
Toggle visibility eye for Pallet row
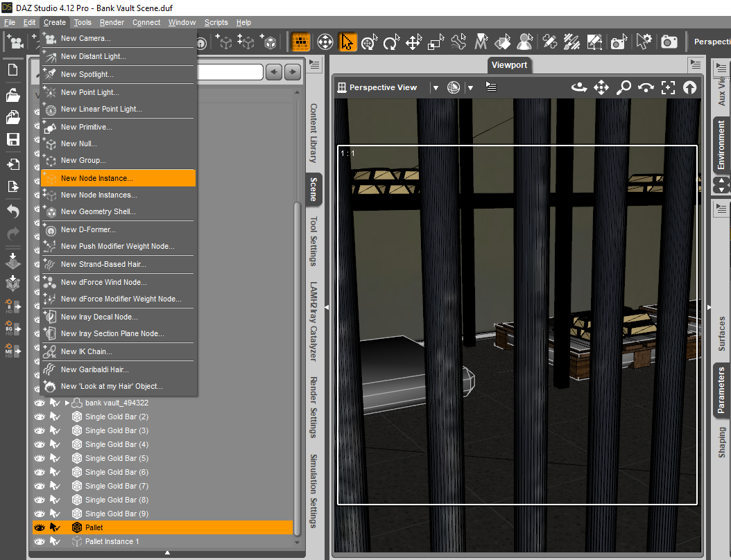pyautogui.click(x=40, y=527)
